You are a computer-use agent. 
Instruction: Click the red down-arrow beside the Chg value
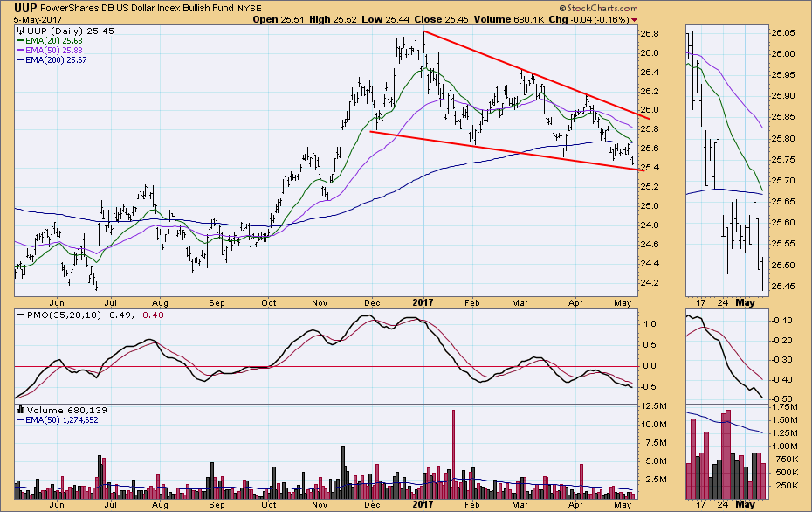click(635, 20)
